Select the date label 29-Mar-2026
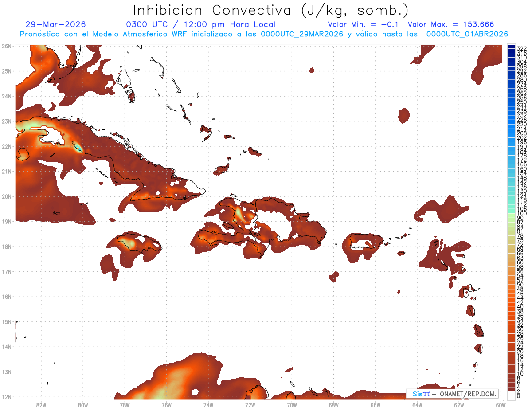This screenshot has width=532, height=411. click(56, 24)
